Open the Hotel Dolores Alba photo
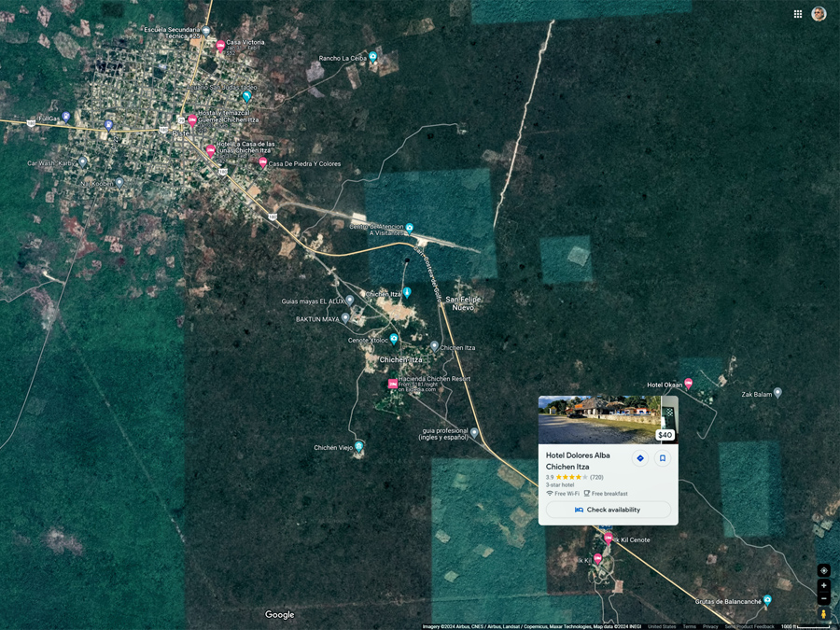The width and height of the screenshot is (840, 630). (599, 419)
